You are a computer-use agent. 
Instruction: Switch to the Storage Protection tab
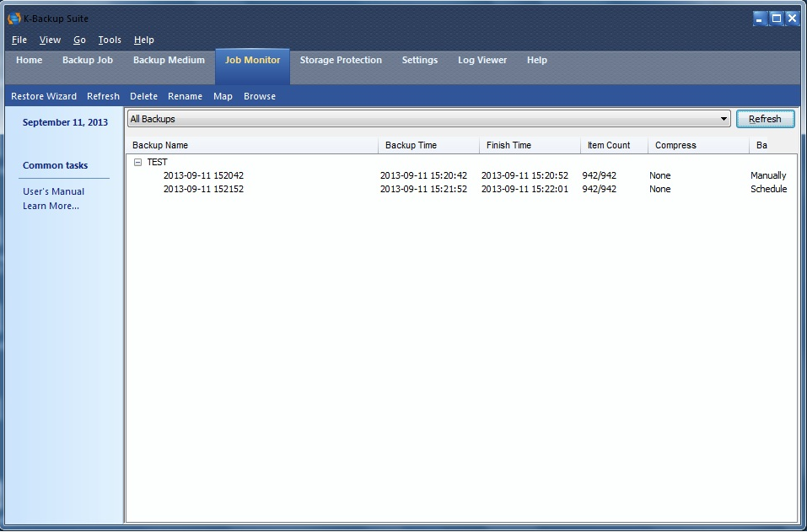click(341, 61)
